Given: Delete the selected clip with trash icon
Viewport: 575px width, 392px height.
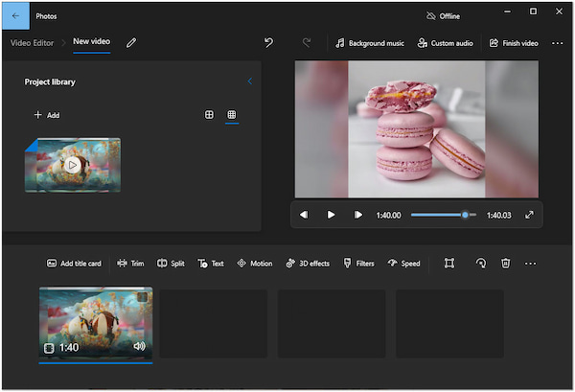Looking at the screenshot, I should pyautogui.click(x=506, y=264).
